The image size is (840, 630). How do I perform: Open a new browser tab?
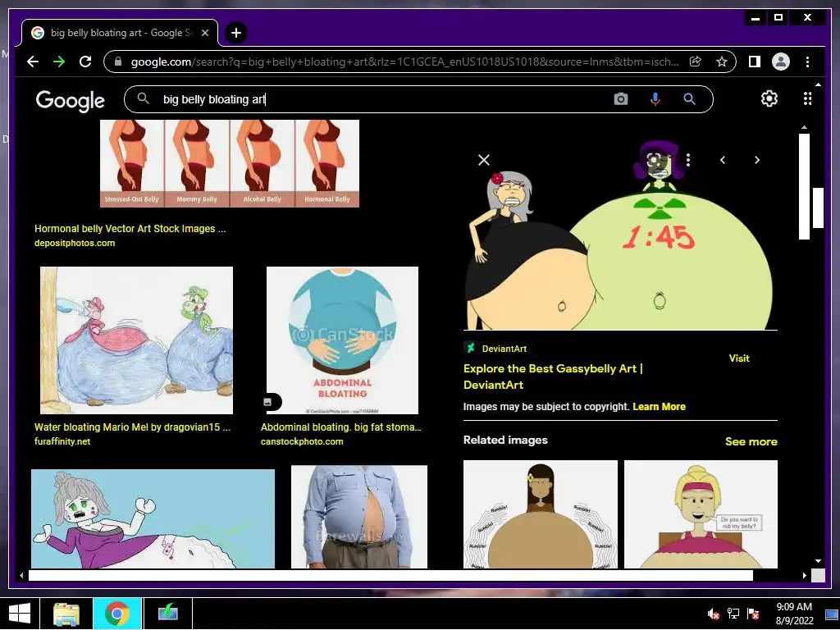point(235,33)
